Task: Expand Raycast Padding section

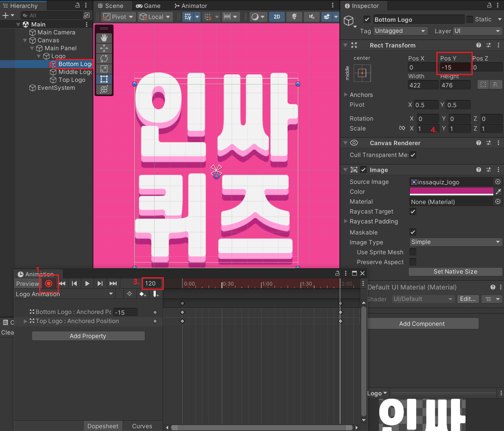Action: [x=346, y=221]
